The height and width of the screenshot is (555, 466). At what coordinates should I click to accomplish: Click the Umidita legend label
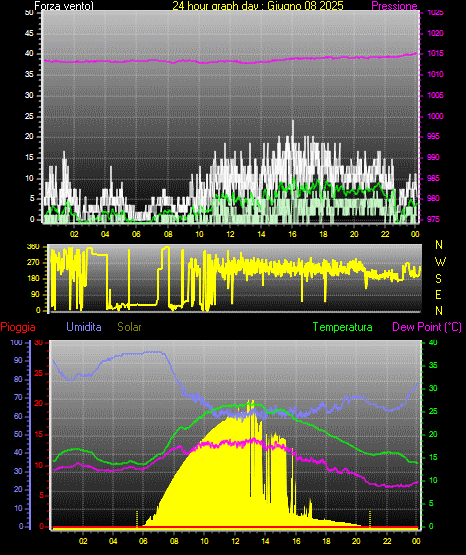point(84,327)
